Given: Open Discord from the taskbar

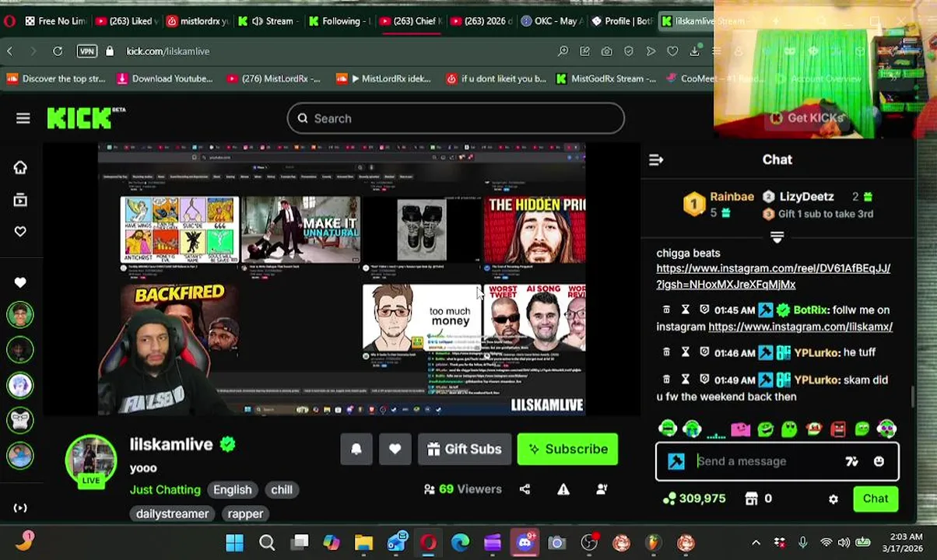Looking at the screenshot, I should (525, 542).
